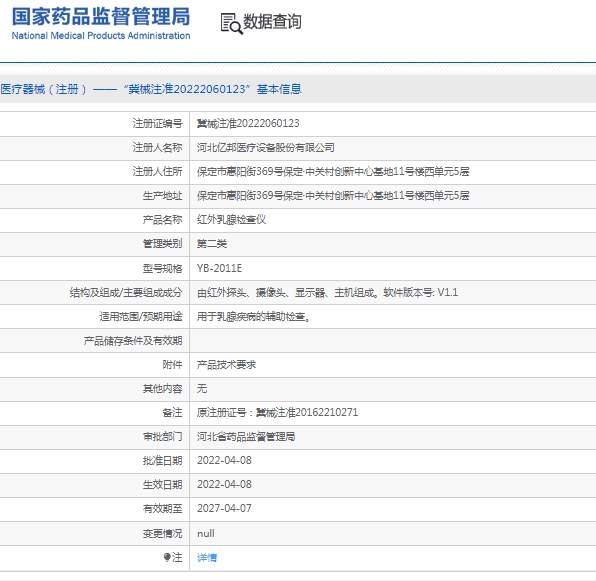Click the 生产地址 address value
This screenshot has width=596, height=581.
333,195
